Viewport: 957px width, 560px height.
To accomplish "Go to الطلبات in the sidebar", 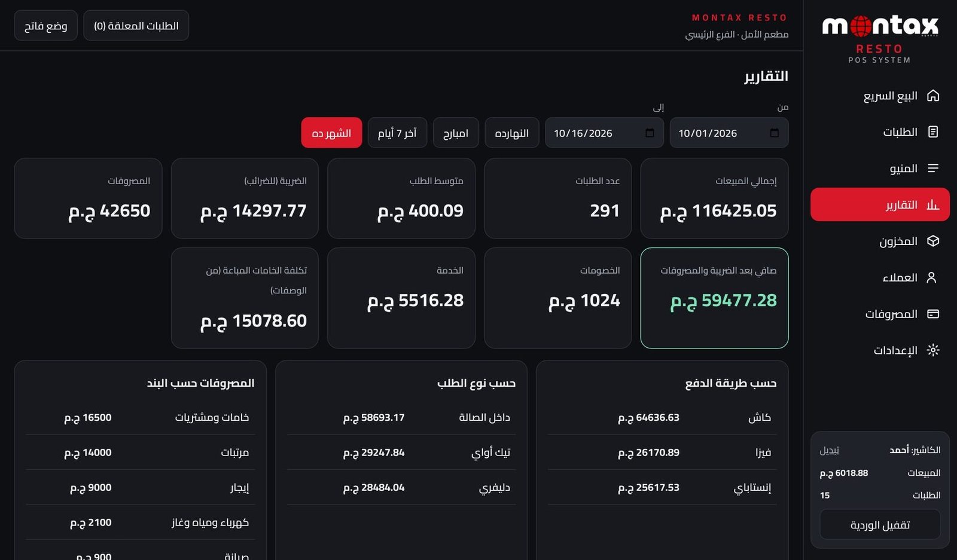I will click(x=880, y=132).
